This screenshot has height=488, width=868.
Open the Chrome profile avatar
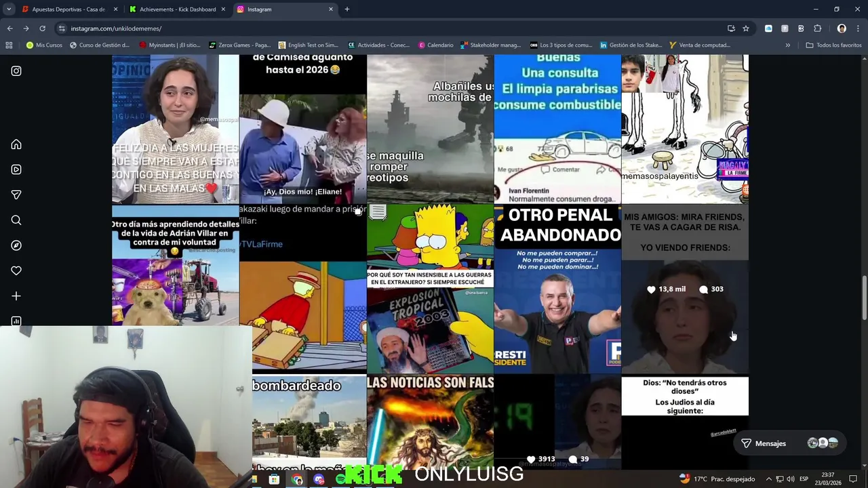click(x=842, y=28)
